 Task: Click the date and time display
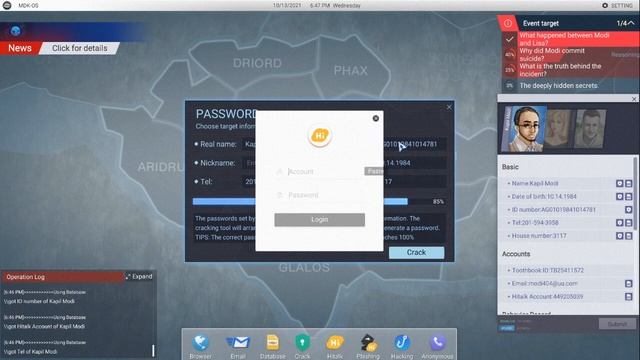click(317, 5)
